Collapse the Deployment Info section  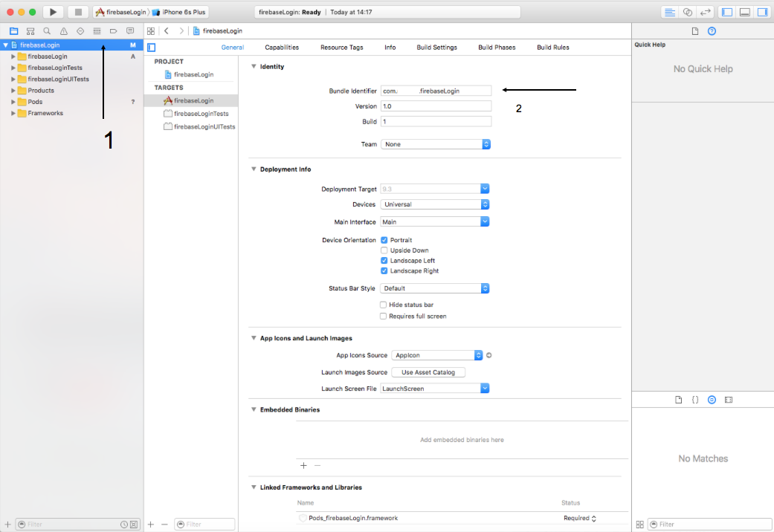coord(254,169)
